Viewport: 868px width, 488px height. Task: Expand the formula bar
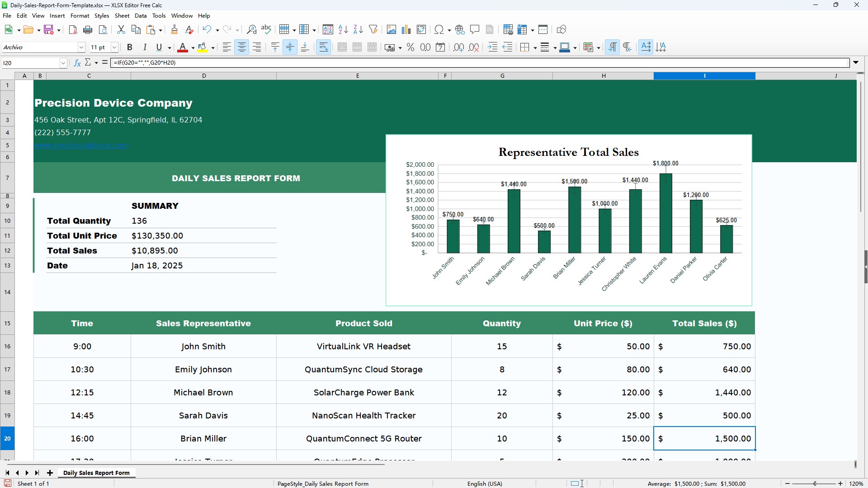[856, 63]
